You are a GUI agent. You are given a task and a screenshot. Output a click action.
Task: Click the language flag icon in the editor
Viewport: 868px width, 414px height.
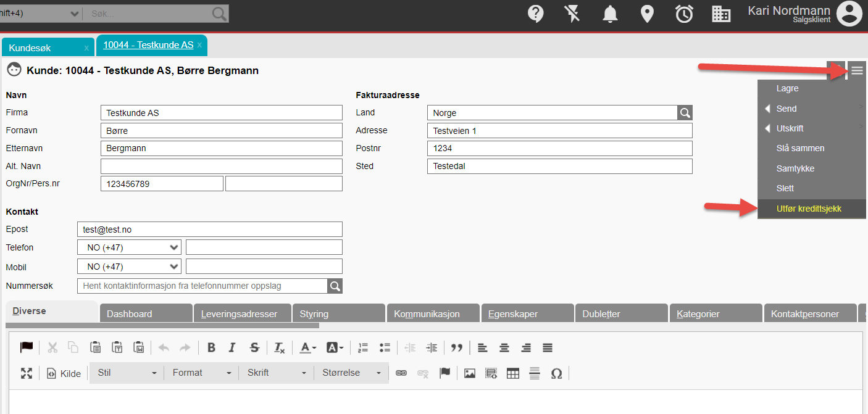pyautogui.click(x=27, y=347)
